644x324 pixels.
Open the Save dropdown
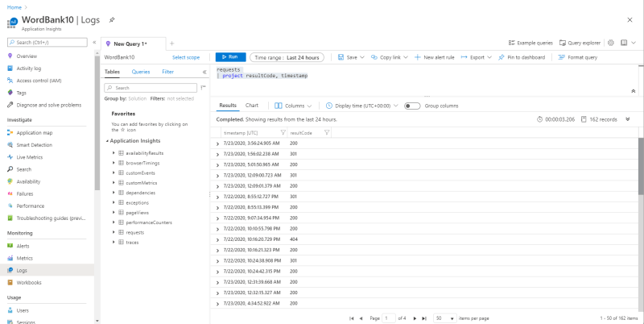(x=351, y=57)
